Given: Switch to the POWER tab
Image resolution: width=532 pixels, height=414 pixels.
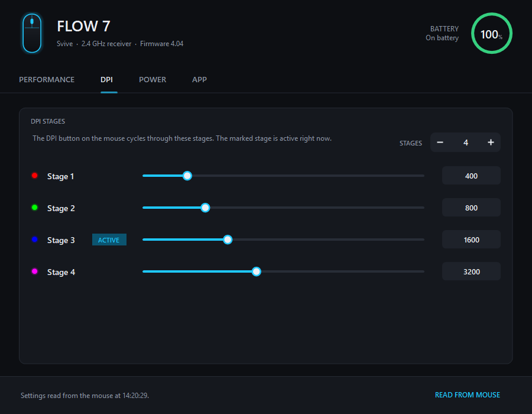Looking at the screenshot, I should pyautogui.click(x=153, y=79).
